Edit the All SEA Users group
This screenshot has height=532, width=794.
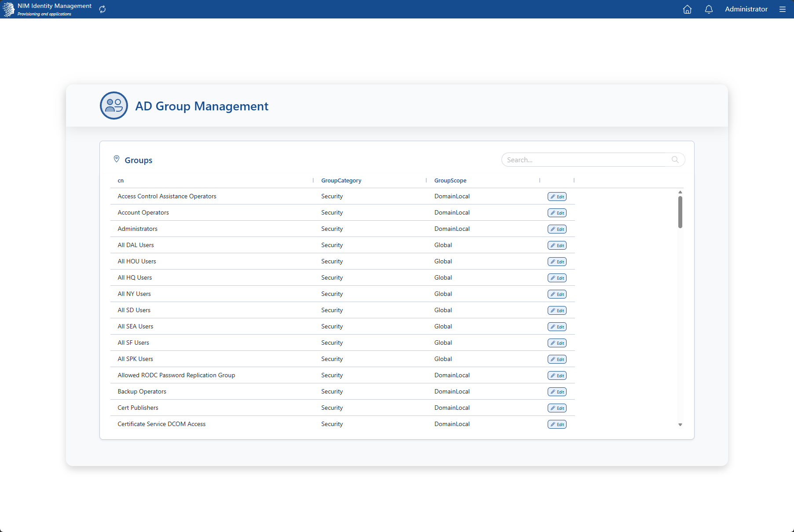click(x=557, y=327)
